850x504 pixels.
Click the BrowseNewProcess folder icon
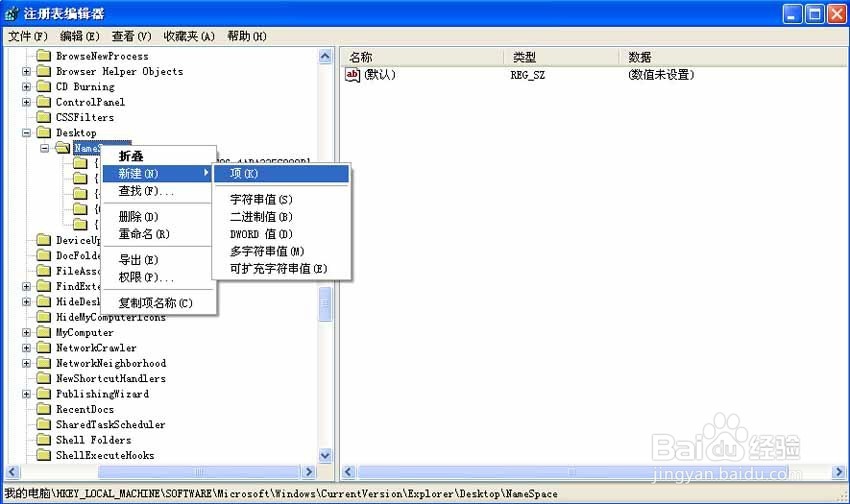43,56
